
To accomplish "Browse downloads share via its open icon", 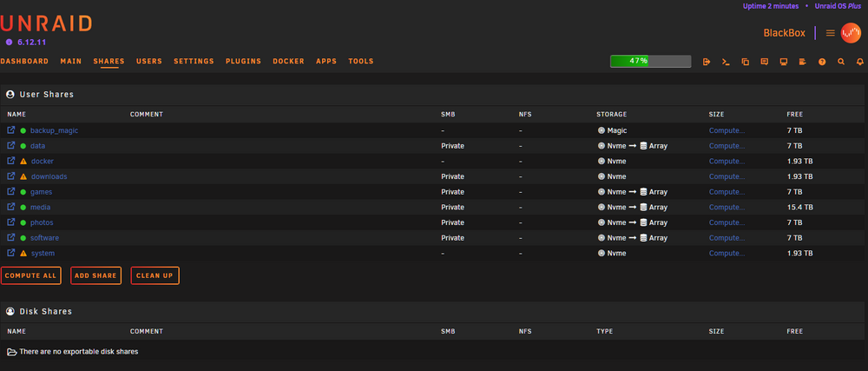I will pyautogui.click(x=11, y=176).
